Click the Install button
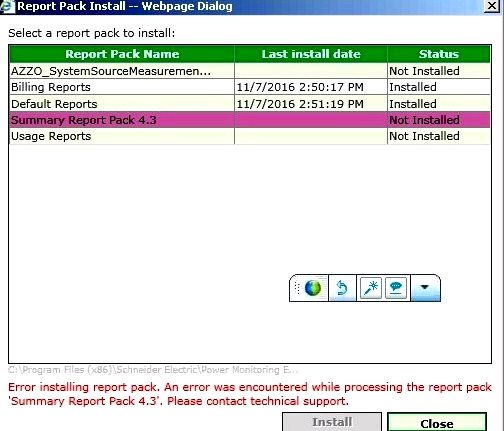The width and height of the screenshot is (504, 431). coord(332,422)
